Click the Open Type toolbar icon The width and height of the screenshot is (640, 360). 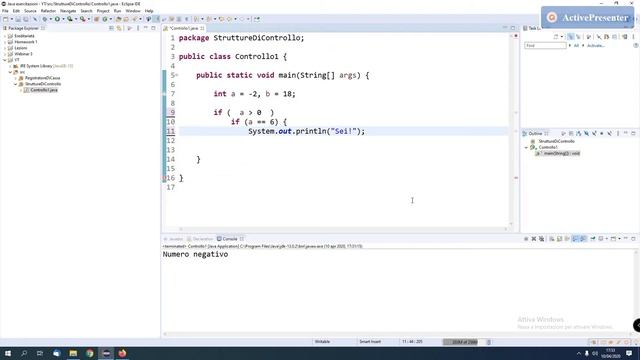118,19
